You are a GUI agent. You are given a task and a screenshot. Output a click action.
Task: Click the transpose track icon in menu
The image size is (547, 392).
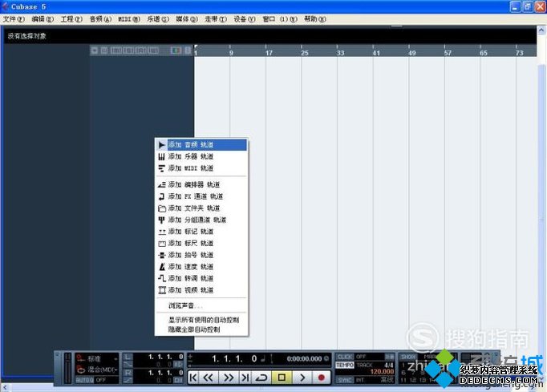click(x=162, y=278)
